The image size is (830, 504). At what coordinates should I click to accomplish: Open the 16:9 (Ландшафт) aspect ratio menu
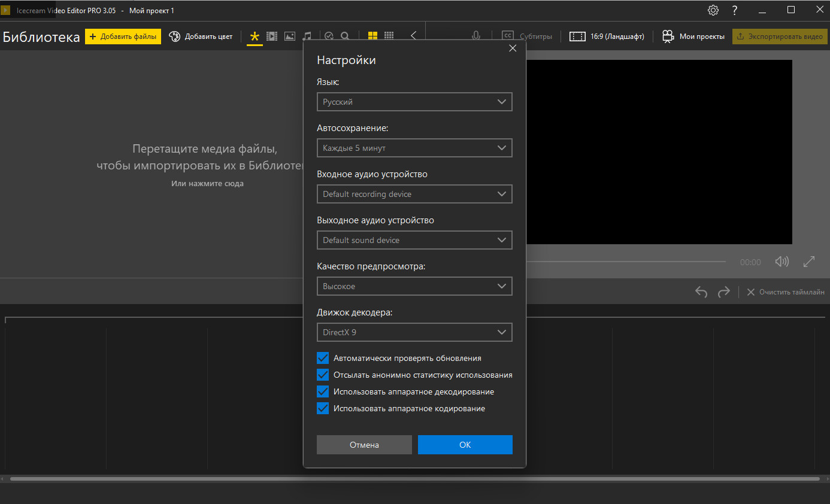click(x=607, y=37)
